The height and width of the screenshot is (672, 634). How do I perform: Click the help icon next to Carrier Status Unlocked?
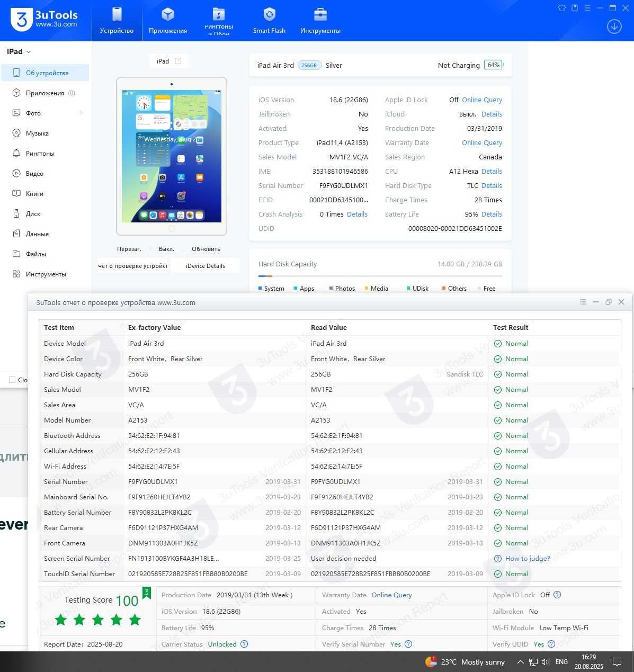tap(244, 644)
